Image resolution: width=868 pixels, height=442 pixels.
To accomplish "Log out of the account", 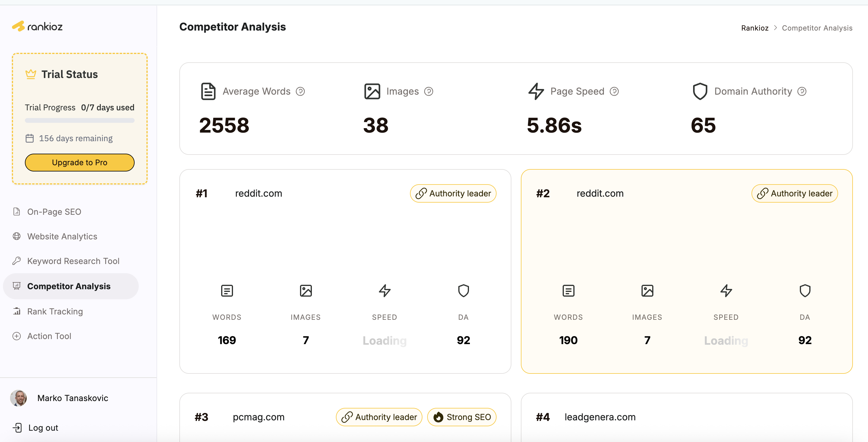I will pyautogui.click(x=43, y=427).
